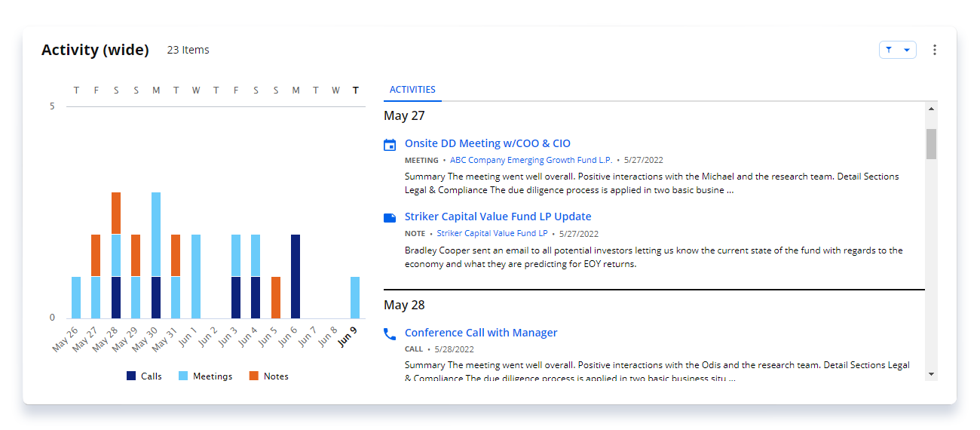Click the calendar icon beside Onsite DD Meeting
Screen dimensions: 980x430
tap(390, 145)
